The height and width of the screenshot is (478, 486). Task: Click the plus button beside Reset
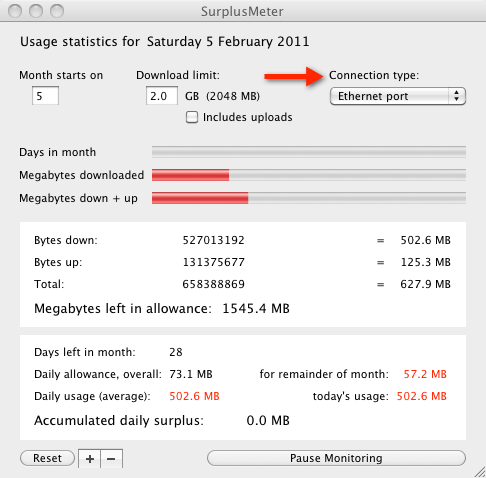[89, 459]
